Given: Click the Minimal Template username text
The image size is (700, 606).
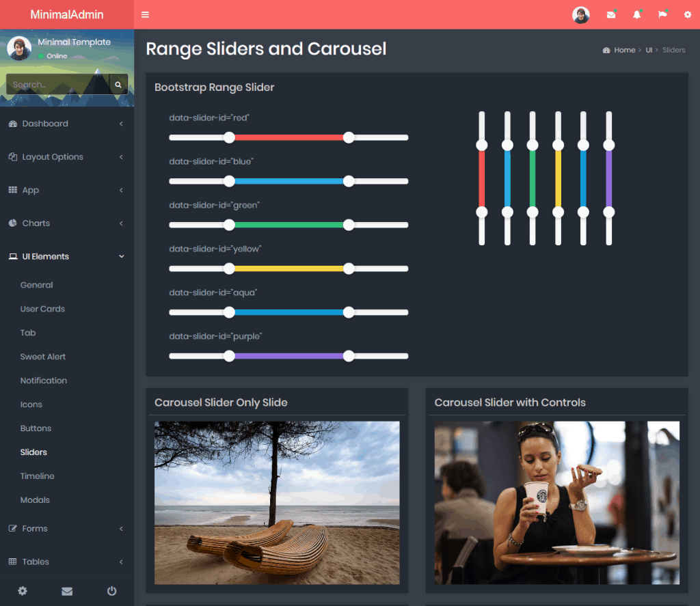Looking at the screenshot, I should tap(74, 42).
